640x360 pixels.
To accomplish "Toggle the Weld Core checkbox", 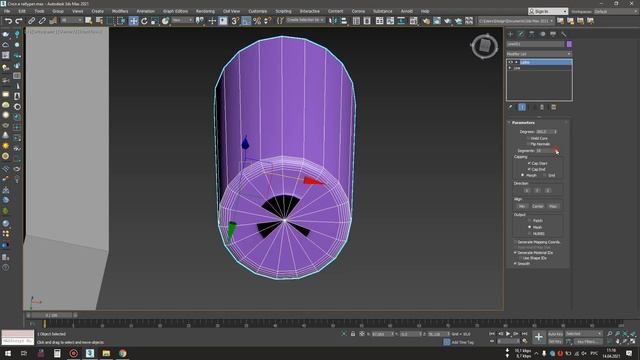I will (528, 138).
